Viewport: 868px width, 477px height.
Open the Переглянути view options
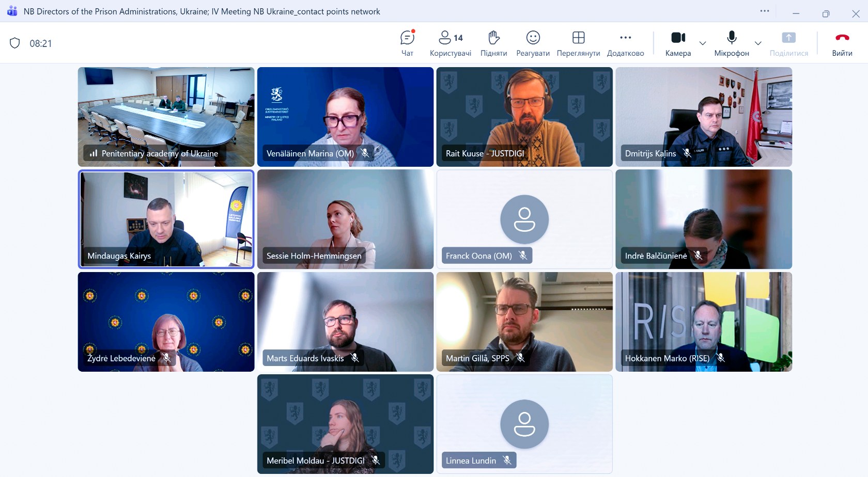pos(578,43)
